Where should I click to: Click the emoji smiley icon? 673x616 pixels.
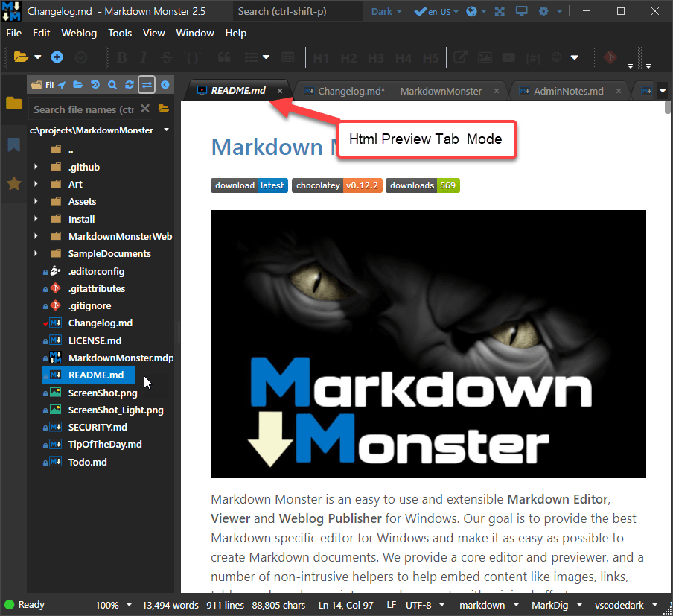click(x=556, y=57)
